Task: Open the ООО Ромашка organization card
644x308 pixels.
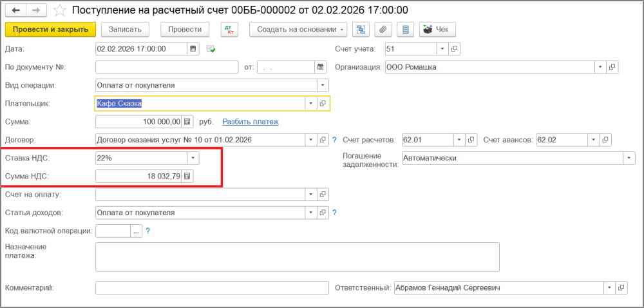Action: point(612,67)
